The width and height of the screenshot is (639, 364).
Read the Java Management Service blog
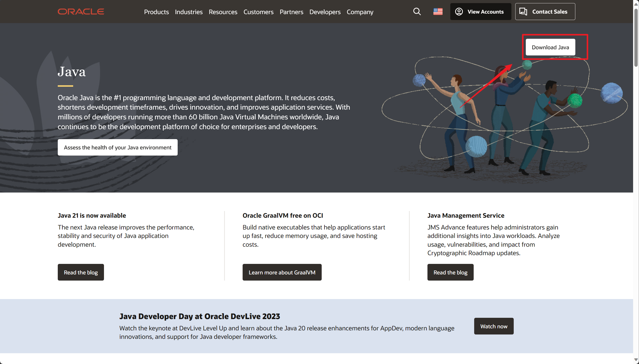pyautogui.click(x=450, y=272)
